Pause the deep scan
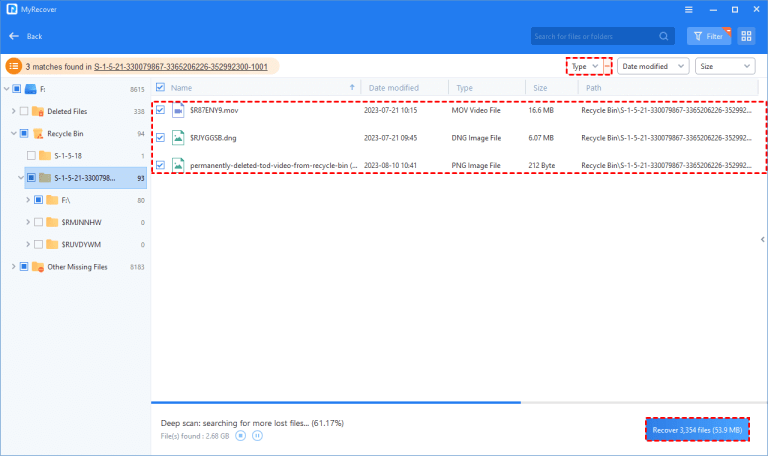 point(258,436)
